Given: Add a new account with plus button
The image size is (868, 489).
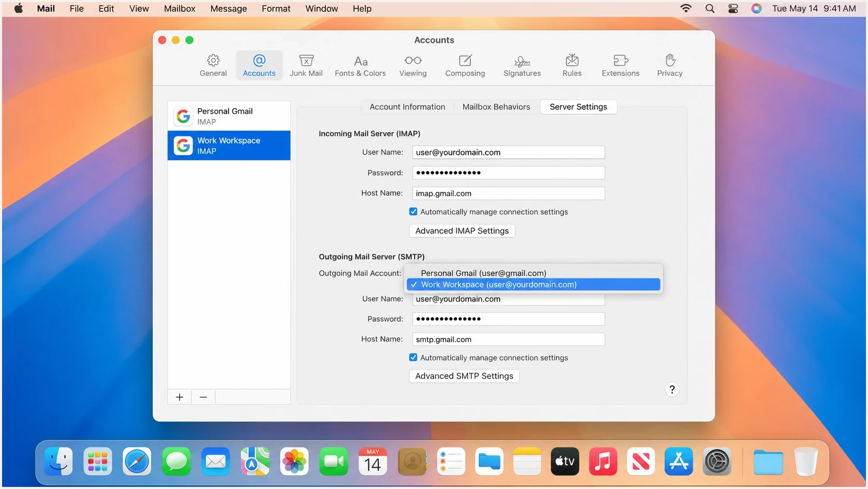Looking at the screenshot, I should pyautogui.click(x=180, y=397).
